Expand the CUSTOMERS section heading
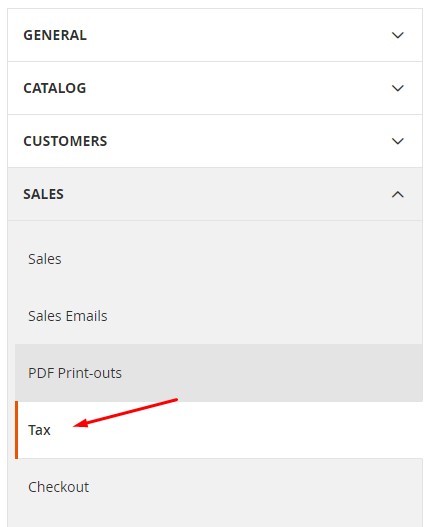 pyautogui.click(x=65, y=141)
